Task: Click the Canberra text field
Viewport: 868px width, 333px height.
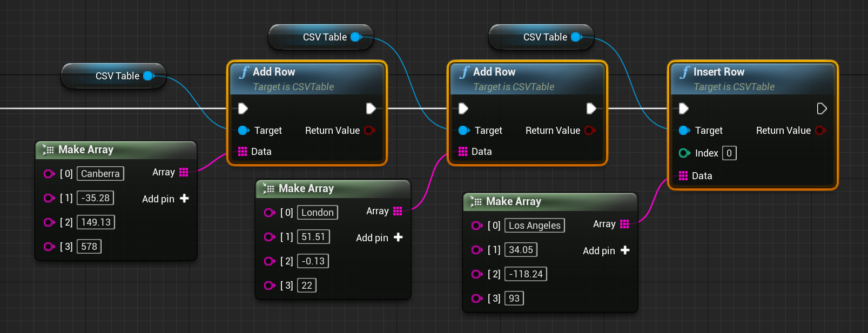Action: [100, 174]
